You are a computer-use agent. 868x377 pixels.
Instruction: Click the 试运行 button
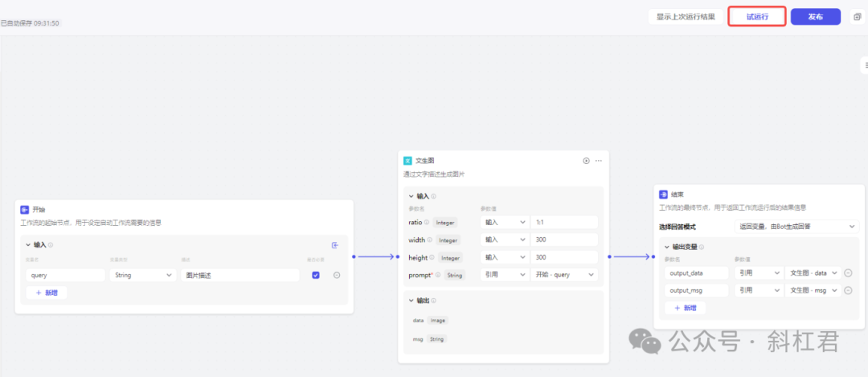coord(756,17)
